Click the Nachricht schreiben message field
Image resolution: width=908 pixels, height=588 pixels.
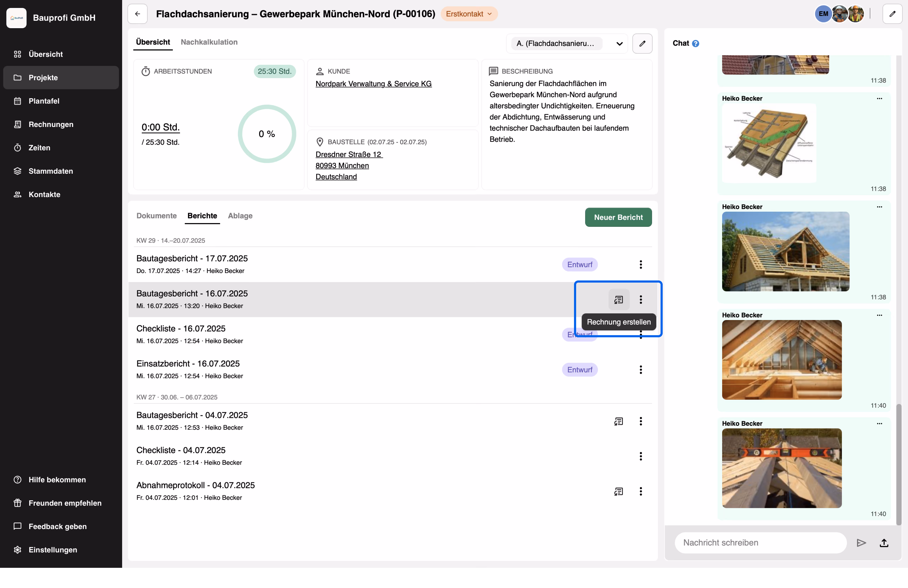click(760, 543)
